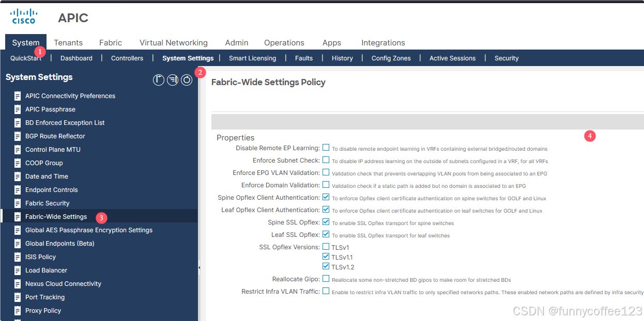Click the policy icon beside APIC Connectivity Preferences
The height and width of the screenshot is (321, 644).
[x=18, y=96]
